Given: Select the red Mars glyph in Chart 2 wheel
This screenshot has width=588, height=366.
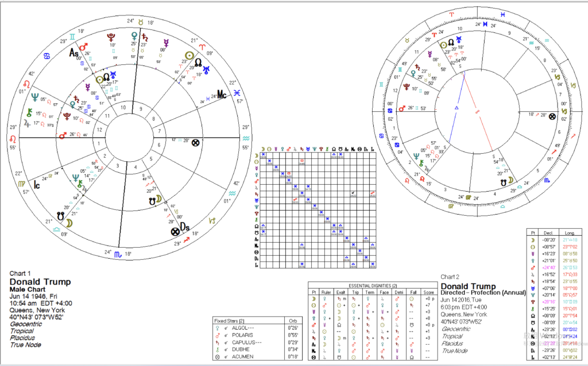Looking at the screenshot, I should point(401,107).
